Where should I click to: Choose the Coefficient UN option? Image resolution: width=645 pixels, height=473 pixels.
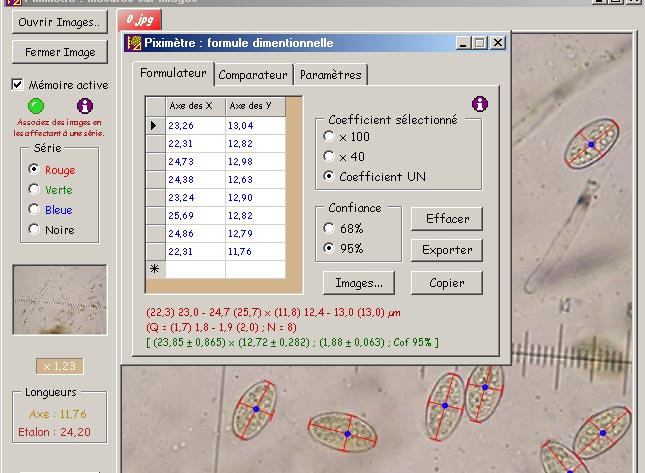point(329,176)
